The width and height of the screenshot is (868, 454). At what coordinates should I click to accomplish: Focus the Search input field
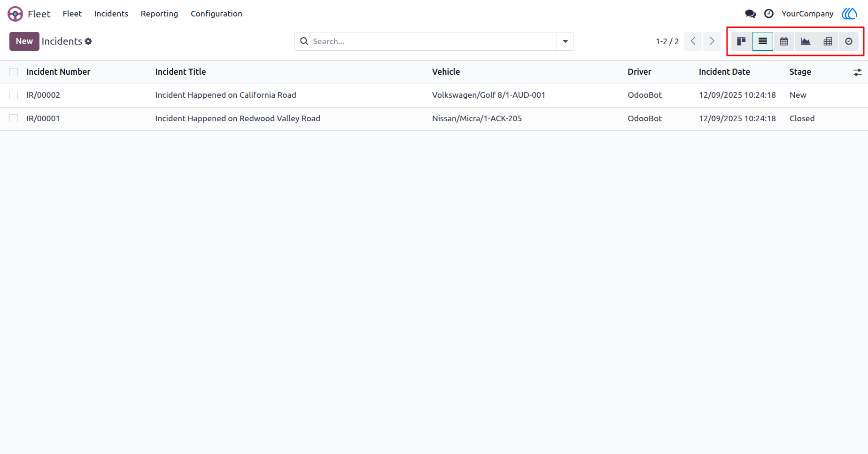pos(432,41)
